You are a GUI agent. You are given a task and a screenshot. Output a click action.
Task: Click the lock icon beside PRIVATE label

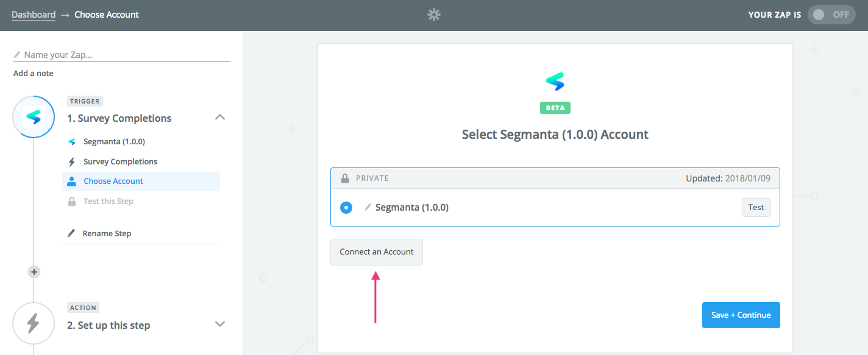click(x=345, y=178)
